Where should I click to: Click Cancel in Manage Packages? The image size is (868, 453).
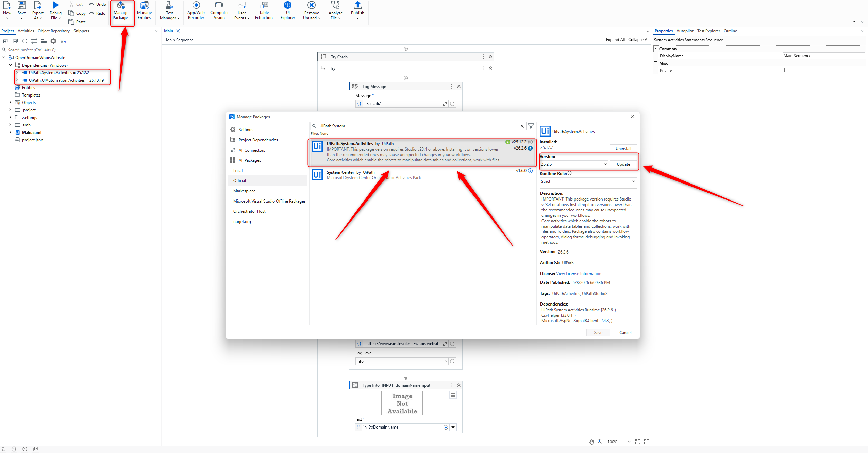[625, 333]
